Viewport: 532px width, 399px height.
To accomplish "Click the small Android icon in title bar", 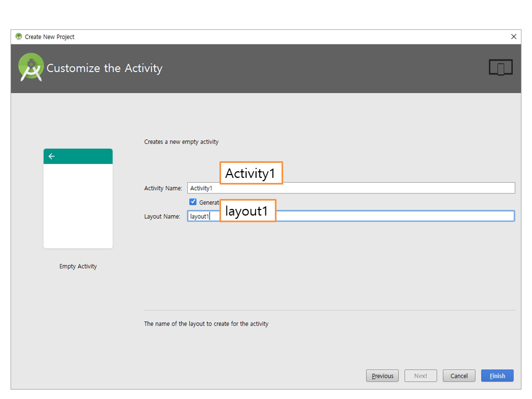I will (19, 37).
